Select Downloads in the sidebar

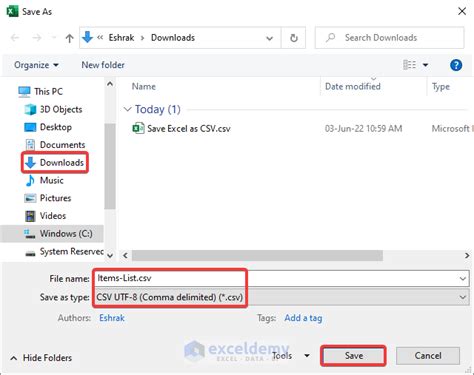[55, 162]
